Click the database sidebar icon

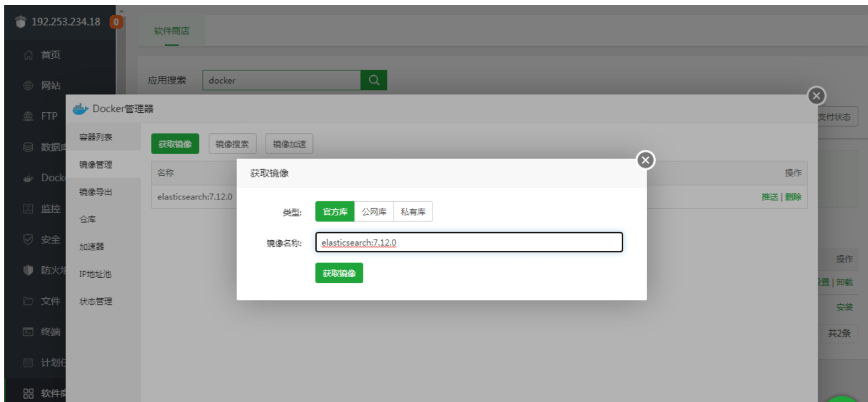point(28,147)
